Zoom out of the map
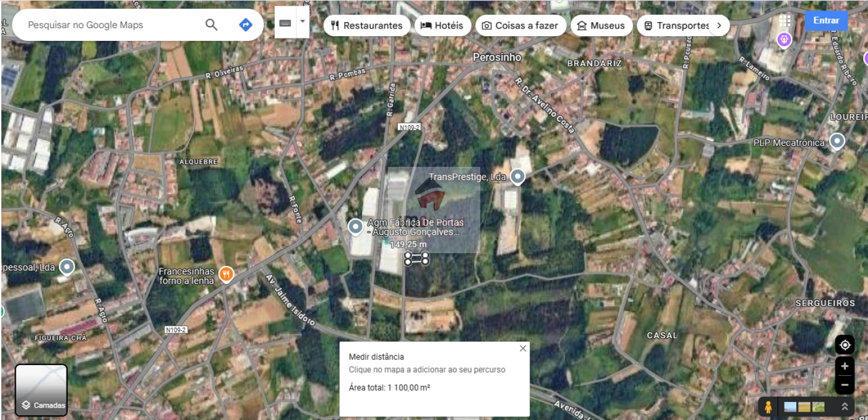The width and height of the screenshot is (868, 420). tap(845, 385)
